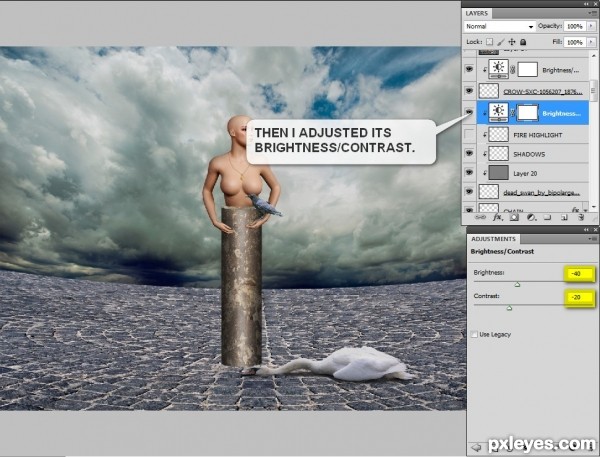The image size is (600, 457).
Task: Select the CROW-SXC layer name
Action: [543, 91]
